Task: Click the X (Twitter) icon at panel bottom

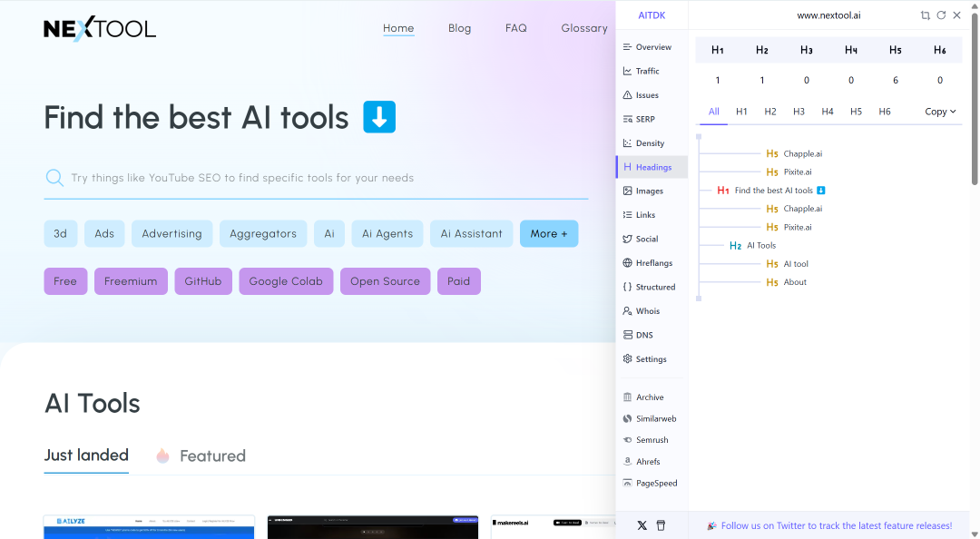Action: point(642,525)
